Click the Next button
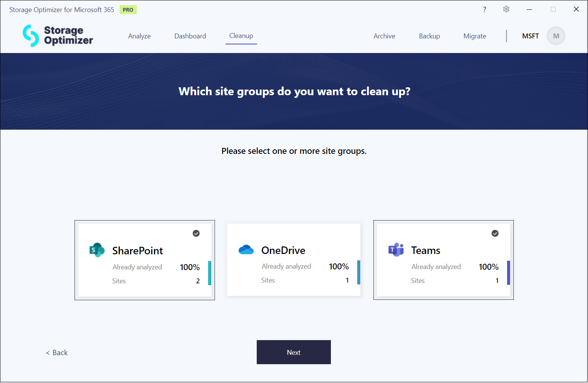This screenshot has height=383, width=588. coord(294,352)
